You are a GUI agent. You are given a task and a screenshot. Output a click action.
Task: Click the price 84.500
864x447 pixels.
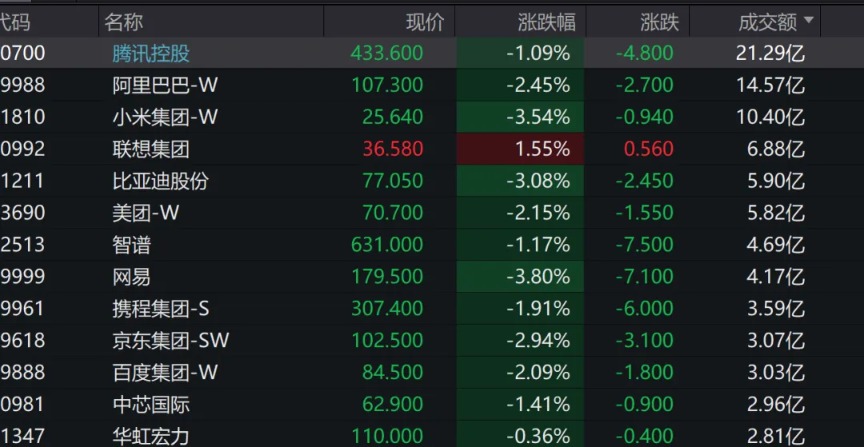(x=392, y=373)
